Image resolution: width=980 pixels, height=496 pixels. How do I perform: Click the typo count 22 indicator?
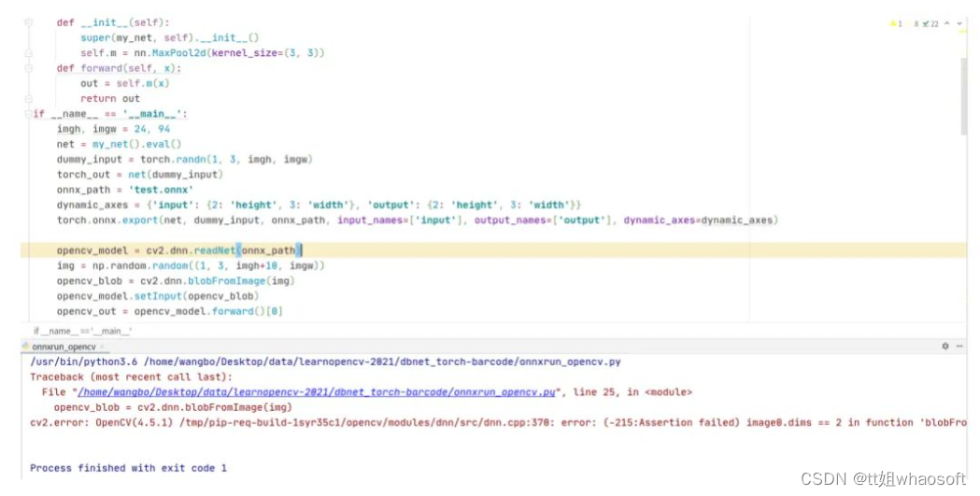click(930, 23)
